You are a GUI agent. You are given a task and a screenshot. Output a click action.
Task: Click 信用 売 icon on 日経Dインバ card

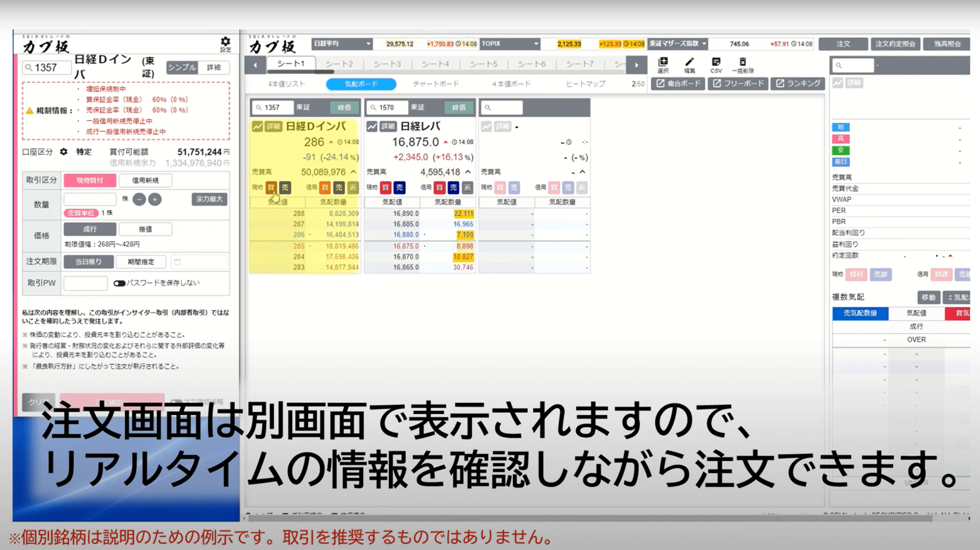click(339, 187)
